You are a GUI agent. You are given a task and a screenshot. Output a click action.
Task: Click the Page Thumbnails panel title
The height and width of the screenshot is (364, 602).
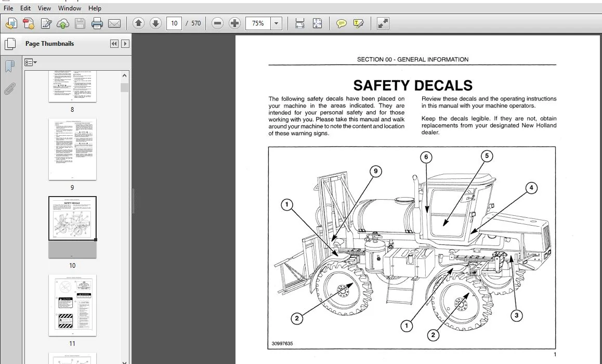49,44
